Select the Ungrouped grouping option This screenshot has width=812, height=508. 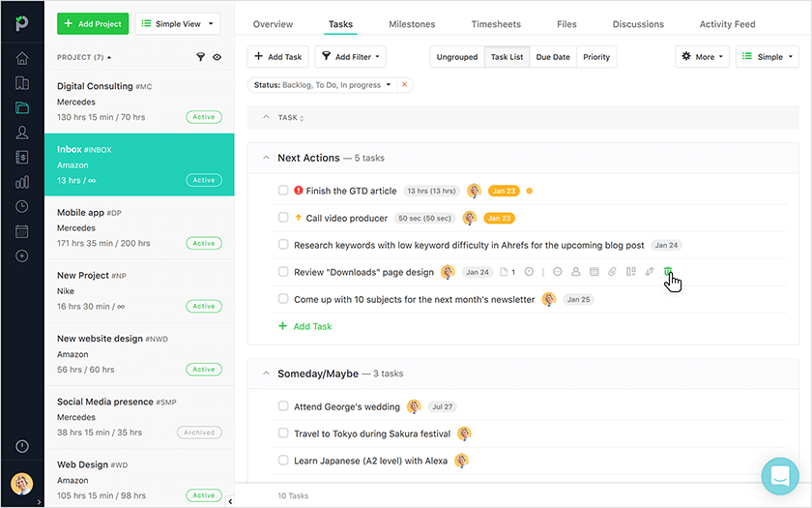456,57
